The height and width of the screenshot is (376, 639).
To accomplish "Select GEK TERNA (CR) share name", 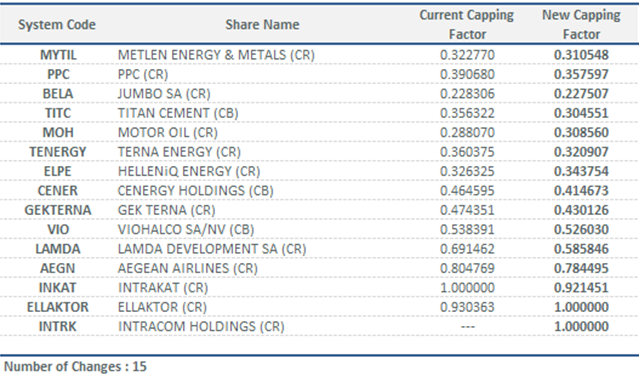I will (x=167, y=210).
